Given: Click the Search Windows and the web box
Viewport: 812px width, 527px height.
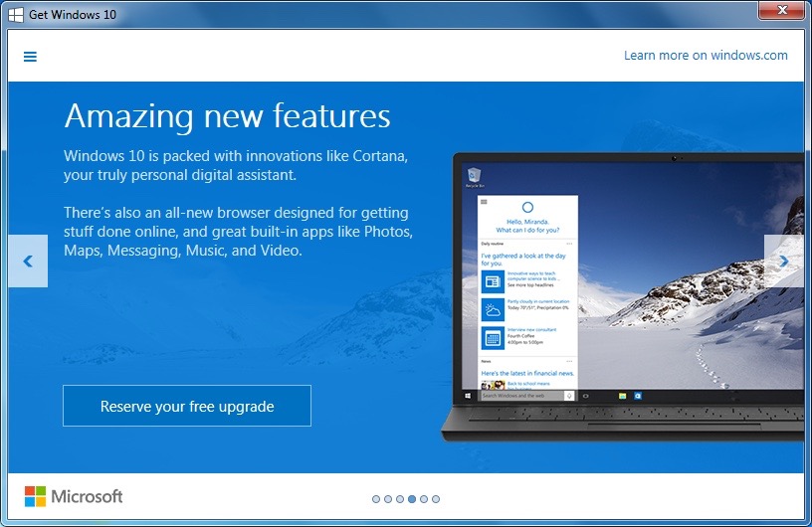Looking at the screenshot, I should 522,396.
